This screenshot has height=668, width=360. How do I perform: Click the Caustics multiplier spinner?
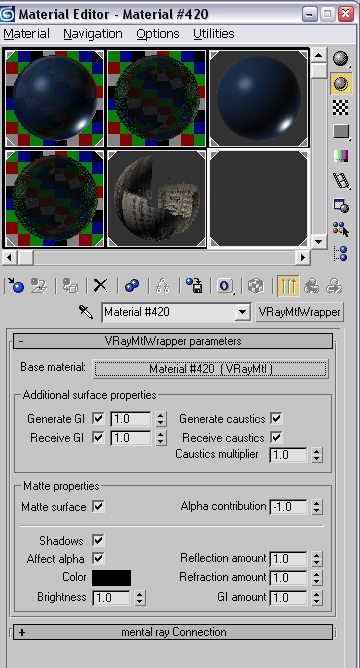coord(316,455)
